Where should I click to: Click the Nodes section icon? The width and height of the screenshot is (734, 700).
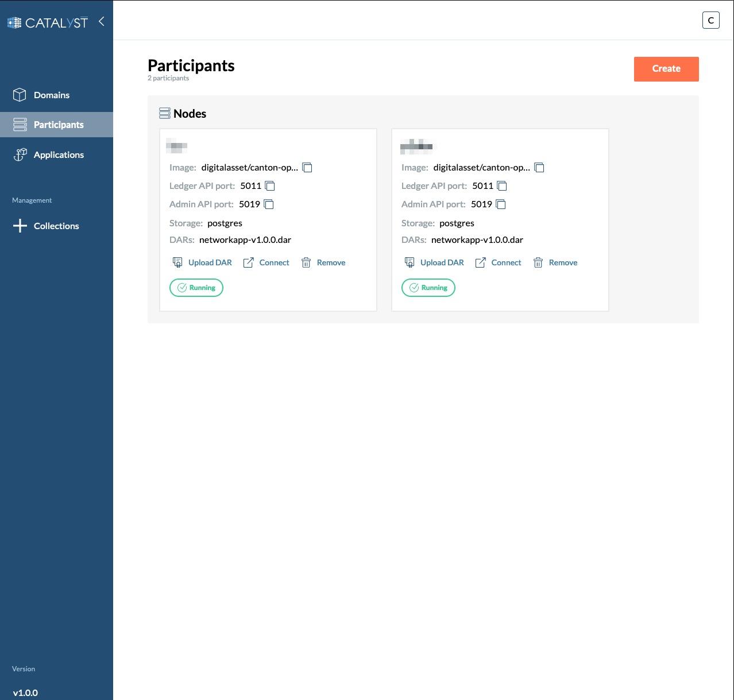tap(165, 113)
